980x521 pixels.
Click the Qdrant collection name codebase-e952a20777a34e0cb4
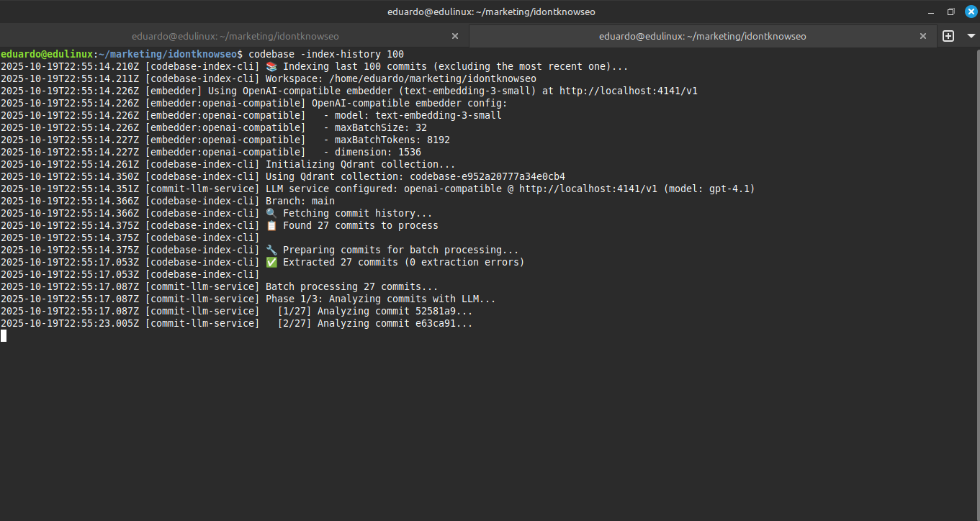pos(487,176)
